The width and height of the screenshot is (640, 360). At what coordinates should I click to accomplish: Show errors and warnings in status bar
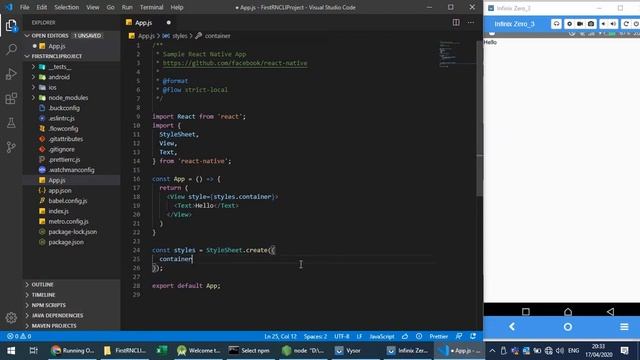[19, 336]
